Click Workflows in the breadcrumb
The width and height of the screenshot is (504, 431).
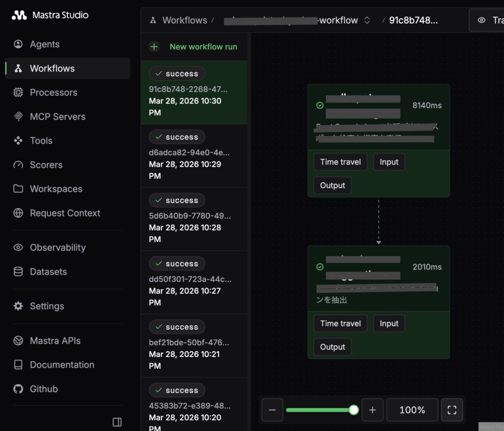pos(184,20)
